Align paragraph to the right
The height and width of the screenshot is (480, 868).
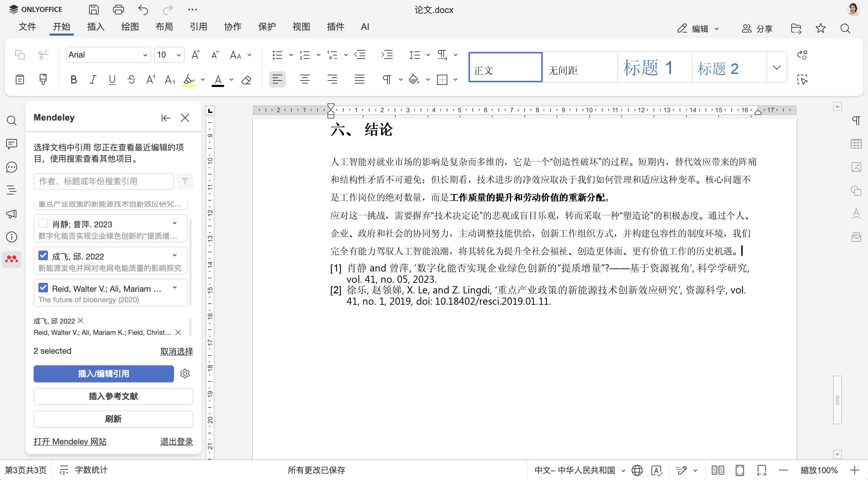pyautogui.click(x=332, y=80)
